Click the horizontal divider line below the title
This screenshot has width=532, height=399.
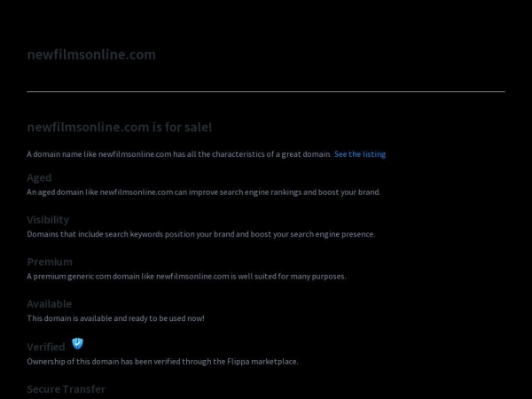coord(266,91)
